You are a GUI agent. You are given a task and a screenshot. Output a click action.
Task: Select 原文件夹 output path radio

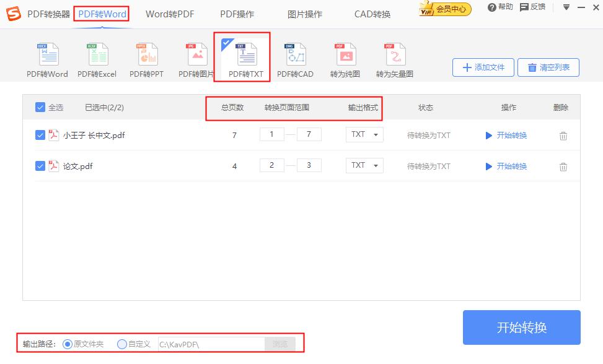[x=68, y=344]
